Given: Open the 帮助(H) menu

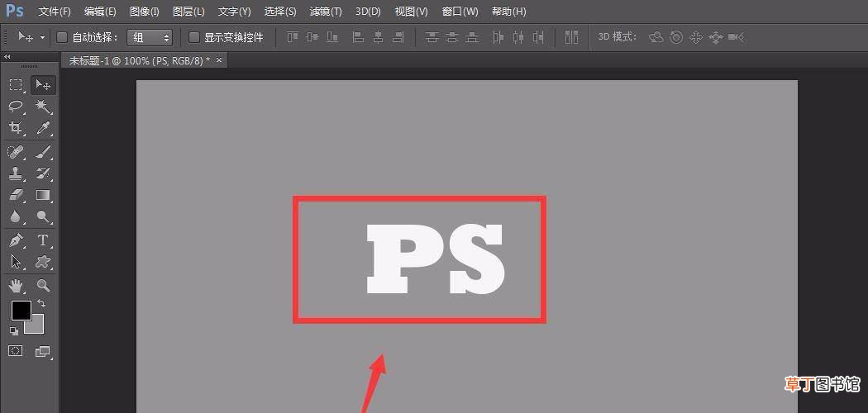Looking at the screenshot, I should [508, 11].
